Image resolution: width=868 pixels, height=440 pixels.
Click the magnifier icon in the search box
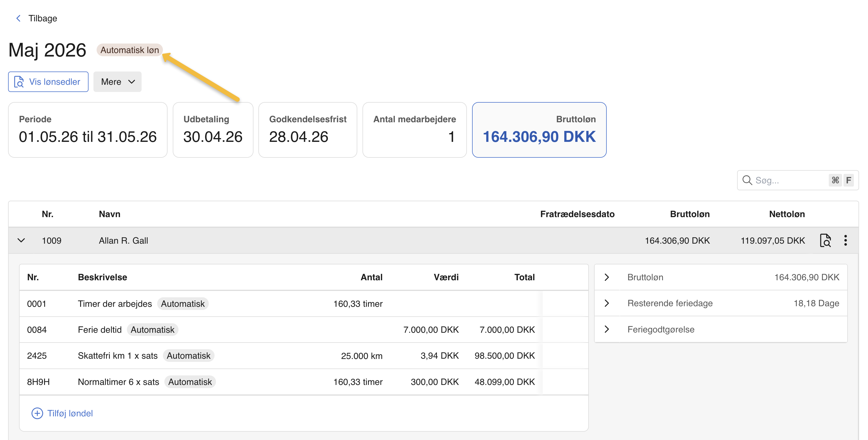pos(747,180)
